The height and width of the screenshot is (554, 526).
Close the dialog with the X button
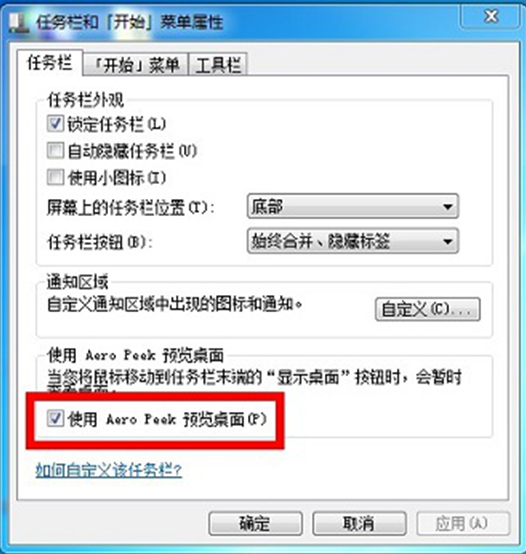pos(491,17)
